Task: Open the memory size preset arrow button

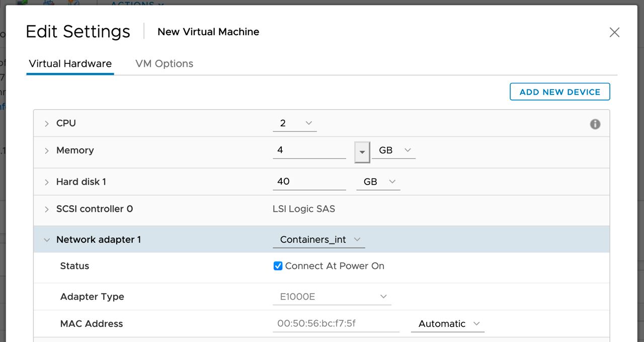Action: click(362, 151)
